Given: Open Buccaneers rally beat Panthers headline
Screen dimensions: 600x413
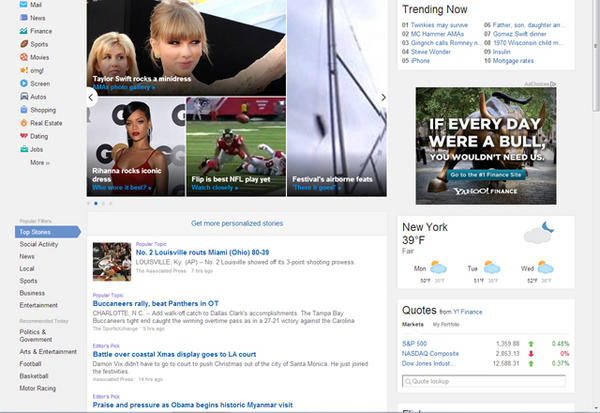Looking at the screenshot, I should (156, 304).
